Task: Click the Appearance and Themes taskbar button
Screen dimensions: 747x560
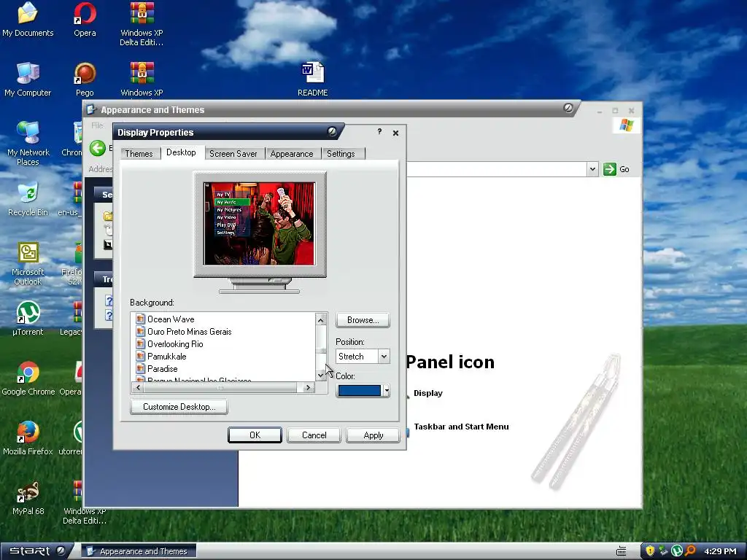Action: coord(138,551)
